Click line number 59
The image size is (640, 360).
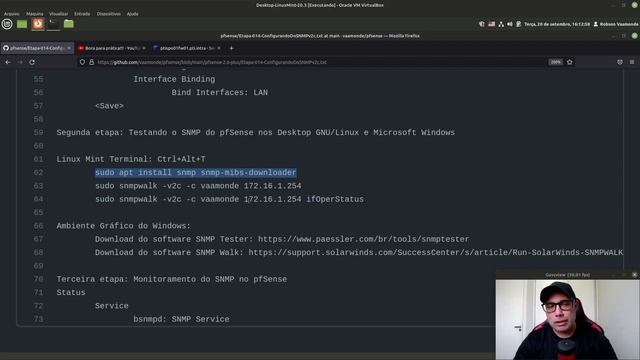point(38,133)
